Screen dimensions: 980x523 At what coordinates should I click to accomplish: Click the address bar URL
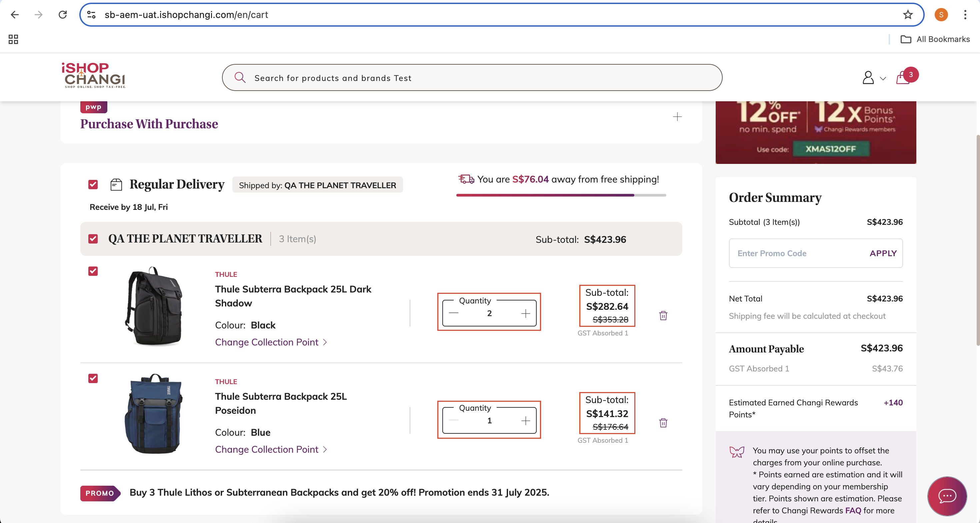pyautogui.click(x=186, y=14)
